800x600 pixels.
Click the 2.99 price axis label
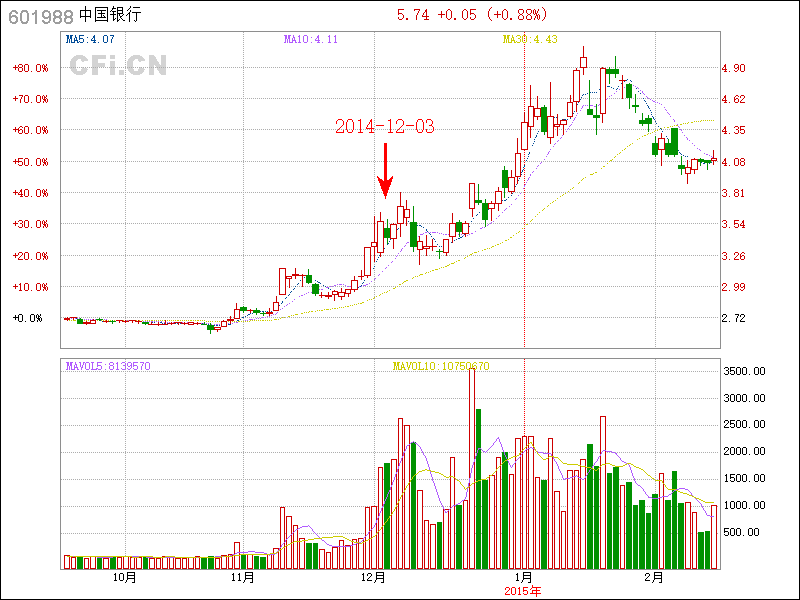coord(734,287)
